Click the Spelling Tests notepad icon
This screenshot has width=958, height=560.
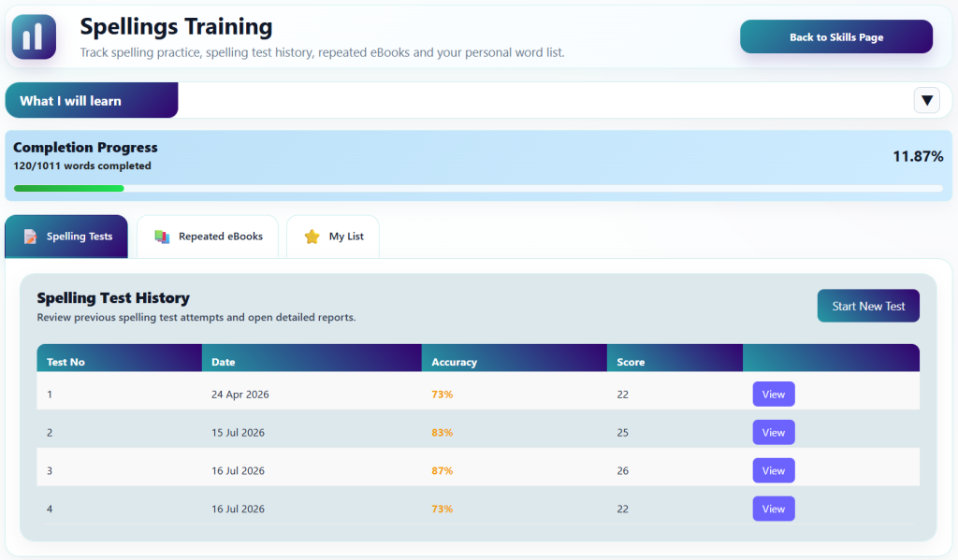coord(30,237)
